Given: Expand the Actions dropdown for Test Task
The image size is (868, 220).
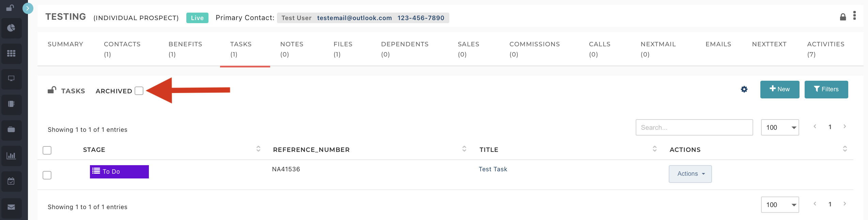Looking at the screenshot, I should click(690, 174).
